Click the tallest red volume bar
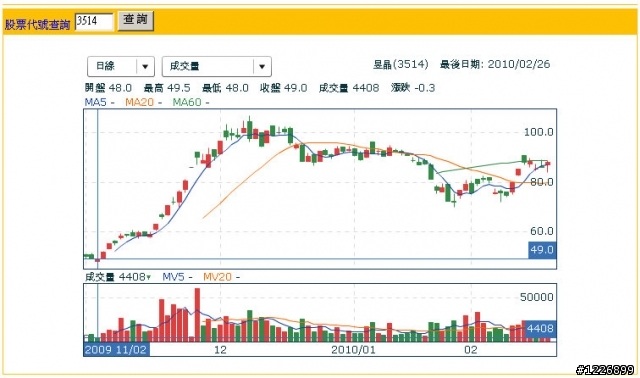This screenshot has height=378, width=640. pos(197,315)
